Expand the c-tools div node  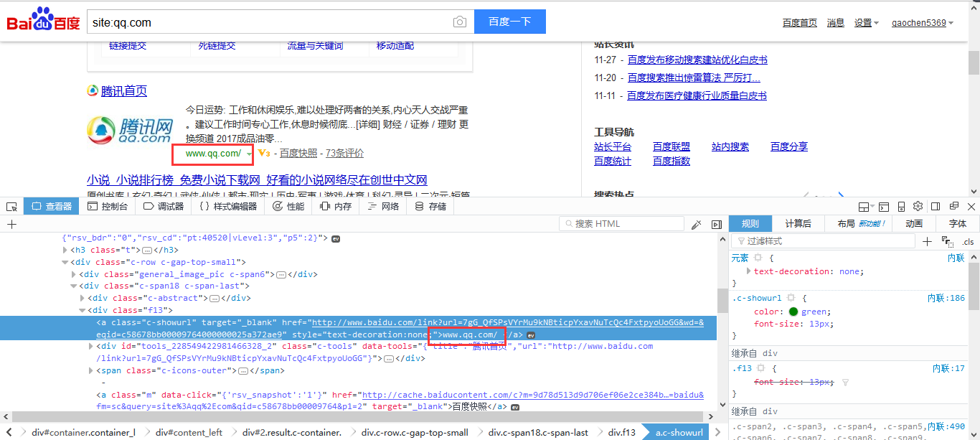tap(91, 346)
